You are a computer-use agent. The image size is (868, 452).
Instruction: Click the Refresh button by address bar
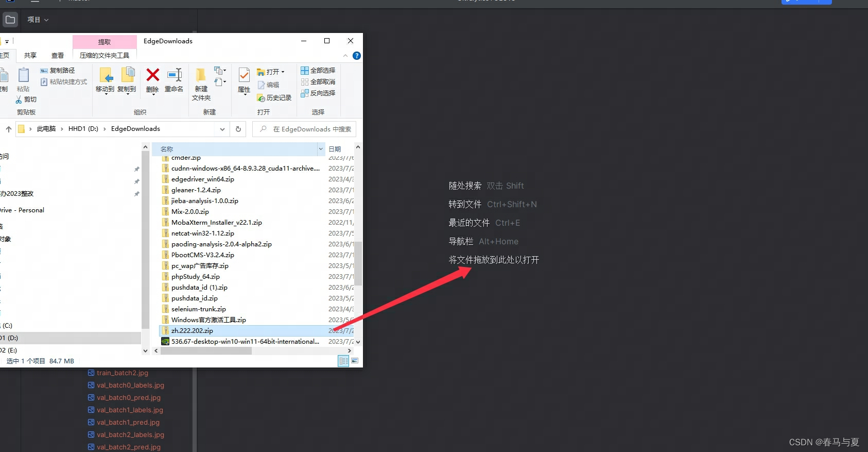point(238,129)
